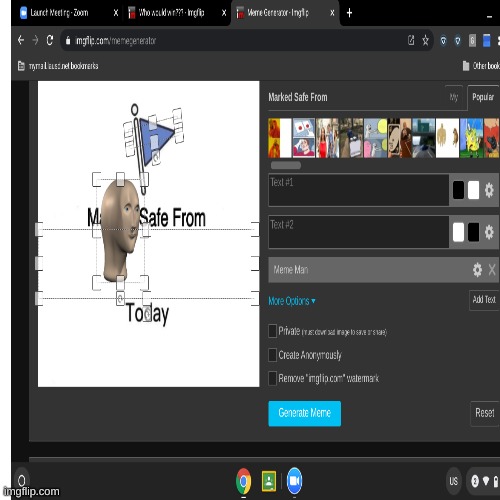Click the grey extension icon in toolbar
Screen dimensions: 500x500
point(472,41)
